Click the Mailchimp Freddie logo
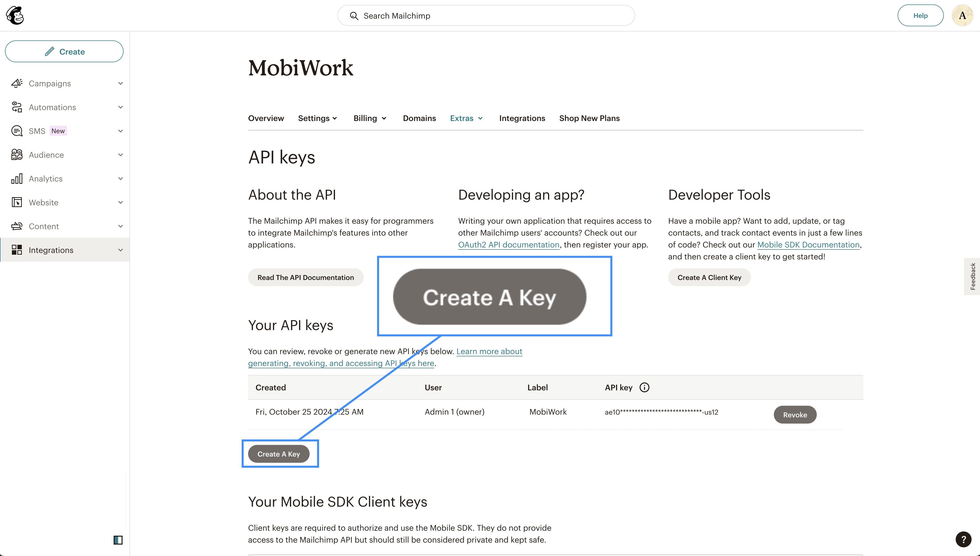 coord(15,16)
